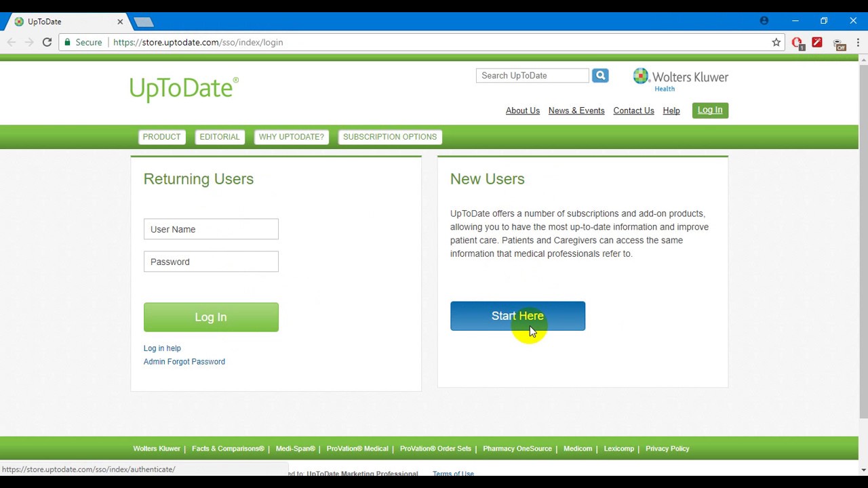Open the EDITORIAL menu
The height and width of the screenshot is (488, 868).
coord(220,137)
